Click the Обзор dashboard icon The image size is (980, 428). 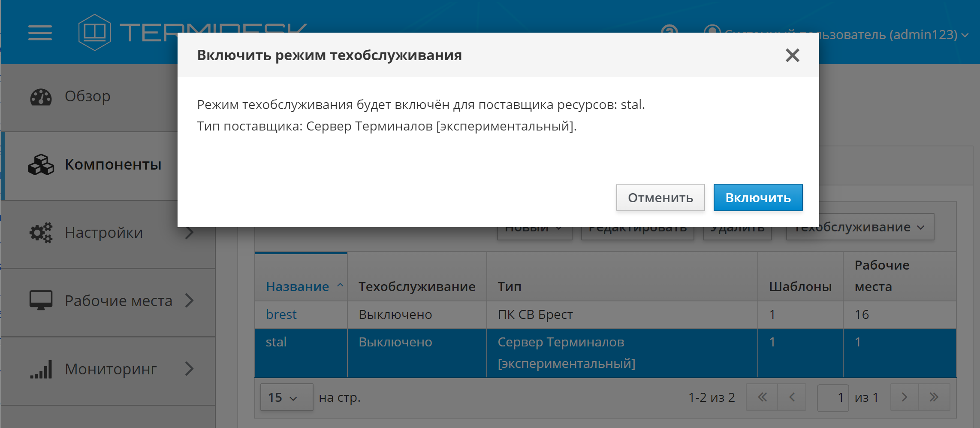41,97
